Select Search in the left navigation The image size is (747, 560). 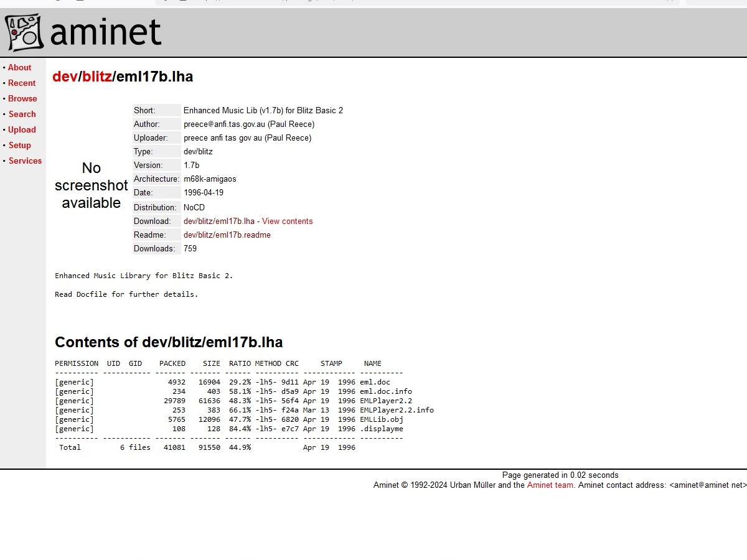click(22, 114)
